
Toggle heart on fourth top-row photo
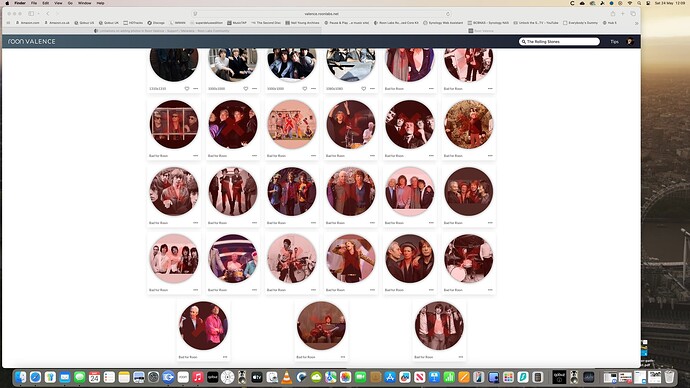click(363, 88)
